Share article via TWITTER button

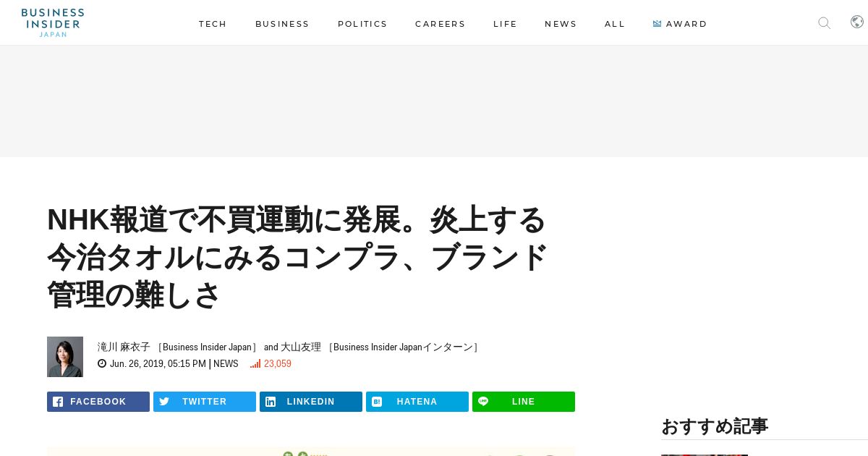[x=205, y=402]
